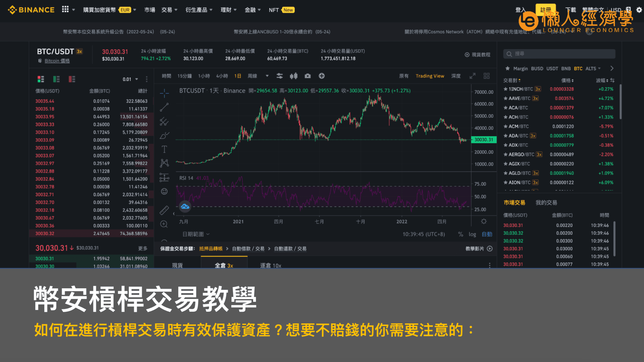Add comparison with plus circle icon

click(322, 76)
